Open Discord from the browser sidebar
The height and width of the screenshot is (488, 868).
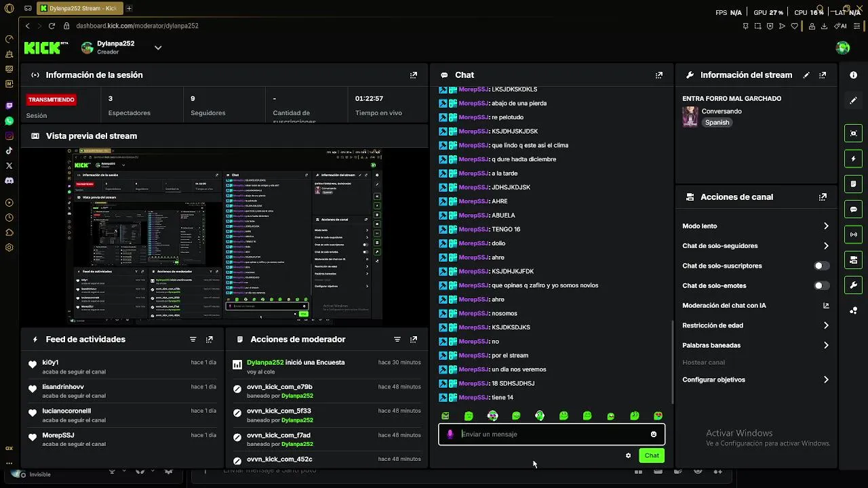tap(9, 181)
